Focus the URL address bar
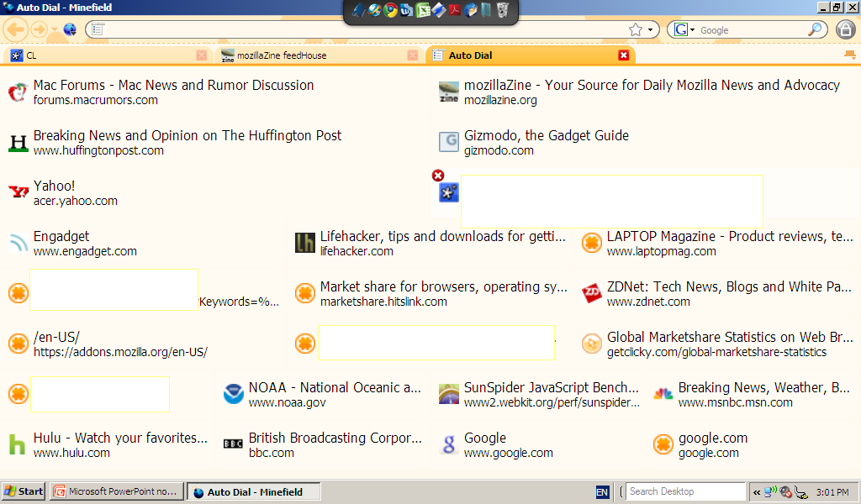 365,29
